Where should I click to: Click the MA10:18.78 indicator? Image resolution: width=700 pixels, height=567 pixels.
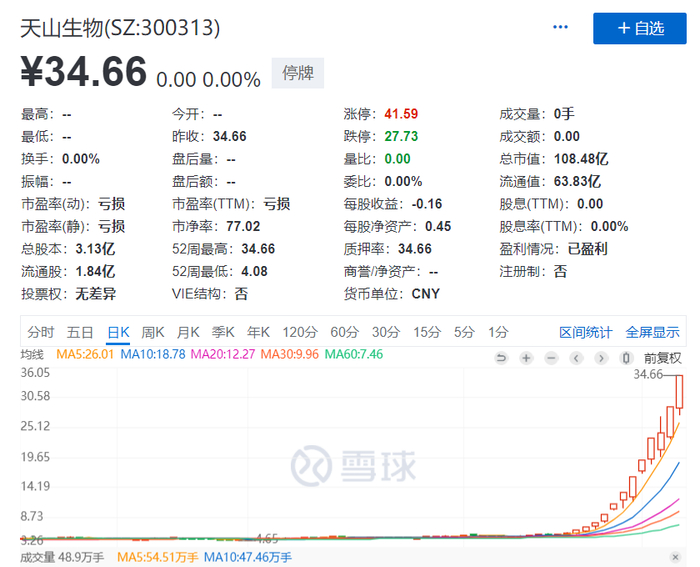153,354
